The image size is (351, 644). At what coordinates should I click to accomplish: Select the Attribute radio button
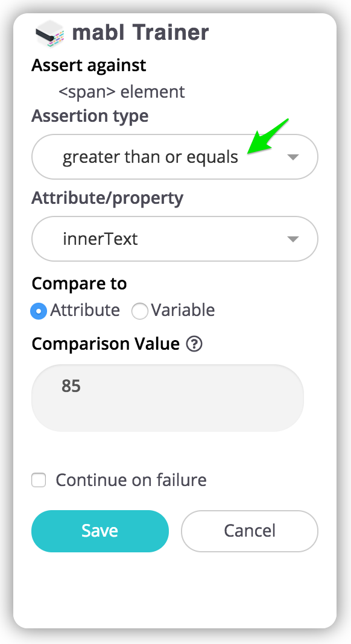pyautogui.click(x=39, y=311)
